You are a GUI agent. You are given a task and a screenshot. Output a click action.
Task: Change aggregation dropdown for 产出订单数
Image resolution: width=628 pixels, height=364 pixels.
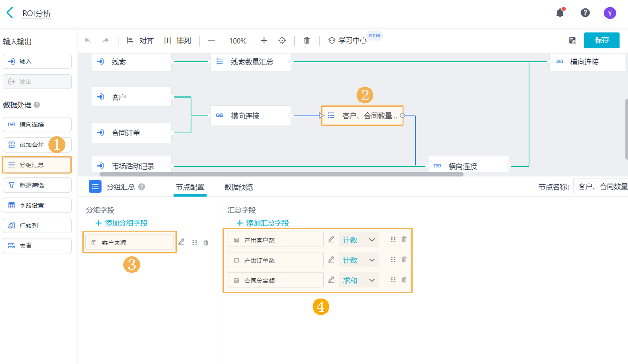coord(358,259)
